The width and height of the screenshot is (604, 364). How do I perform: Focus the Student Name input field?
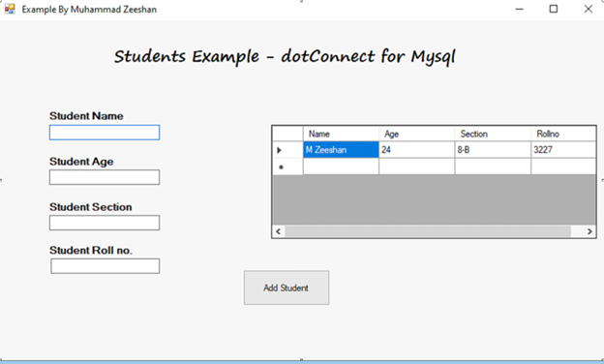[105, 133]
